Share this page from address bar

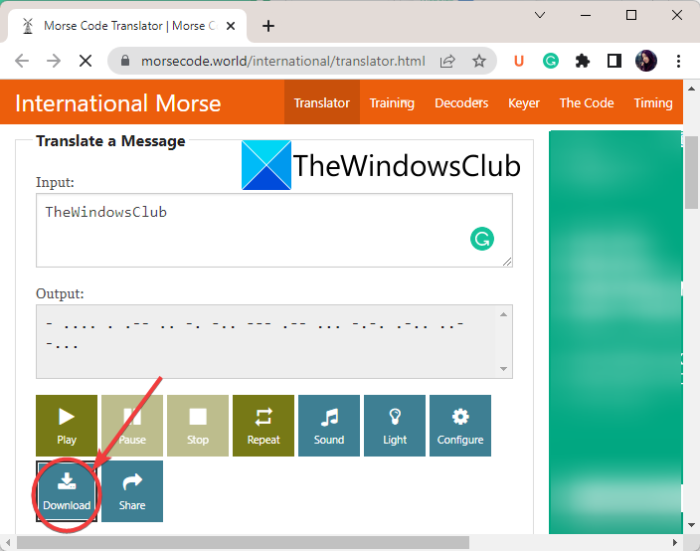pos(447,61)
